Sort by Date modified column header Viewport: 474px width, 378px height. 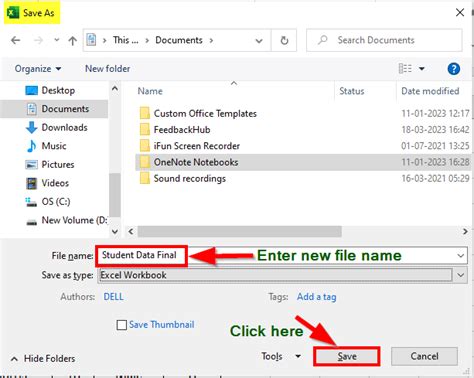[x=430, y=91]
